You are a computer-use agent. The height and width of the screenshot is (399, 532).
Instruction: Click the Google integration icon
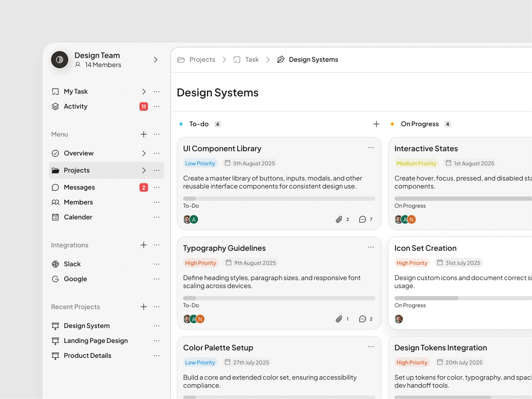(55, 279)
